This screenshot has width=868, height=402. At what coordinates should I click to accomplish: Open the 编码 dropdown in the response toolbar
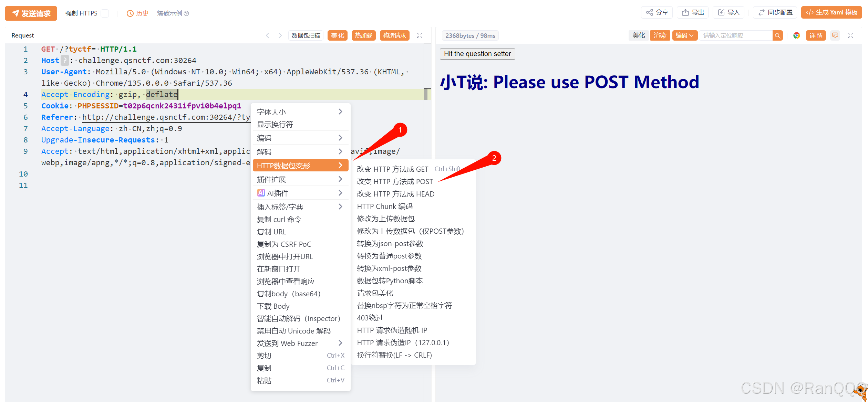pyautogui.click(x=684, y=35)
